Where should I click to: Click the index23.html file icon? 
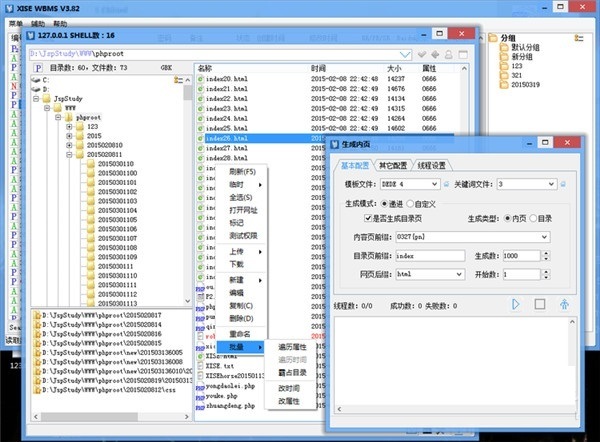[x=201, y=109]
